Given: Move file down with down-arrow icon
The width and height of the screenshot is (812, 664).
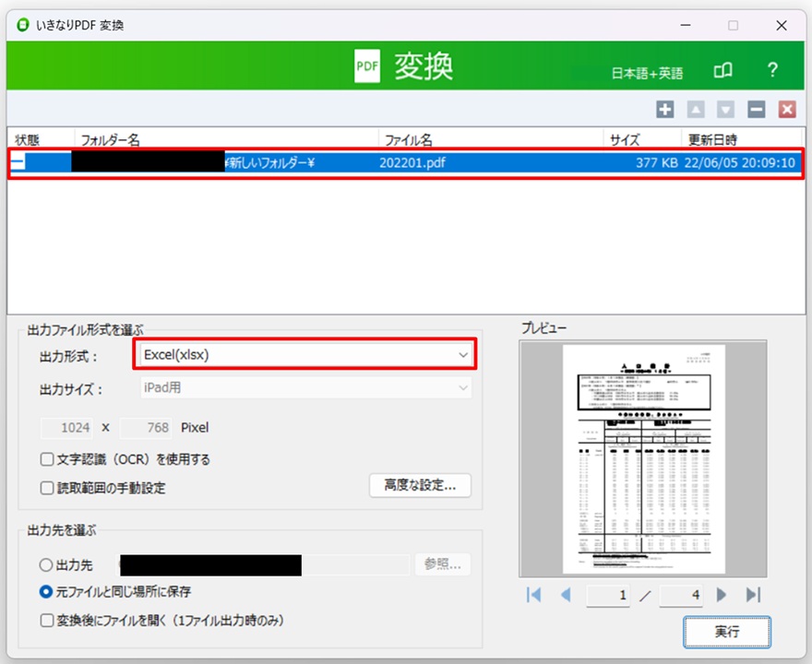Looking at the screenshot, I should (726, 110).
